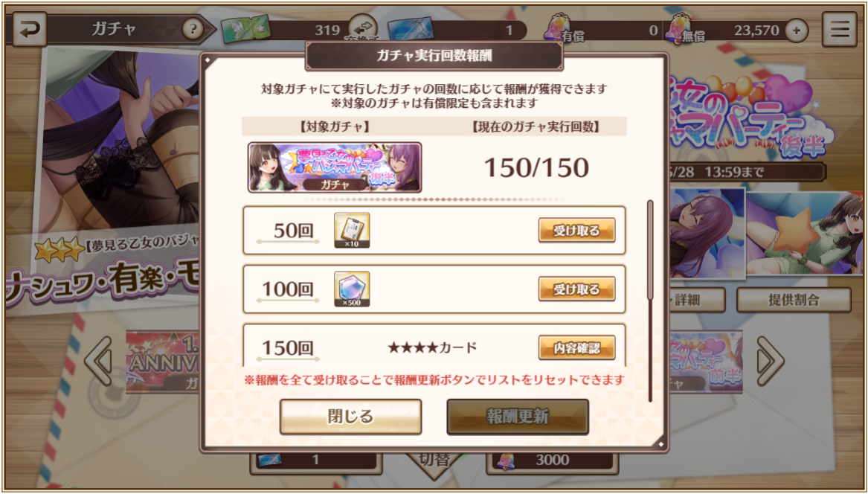Close the dialog with 閉じる
868x494 pixels.
350,417
